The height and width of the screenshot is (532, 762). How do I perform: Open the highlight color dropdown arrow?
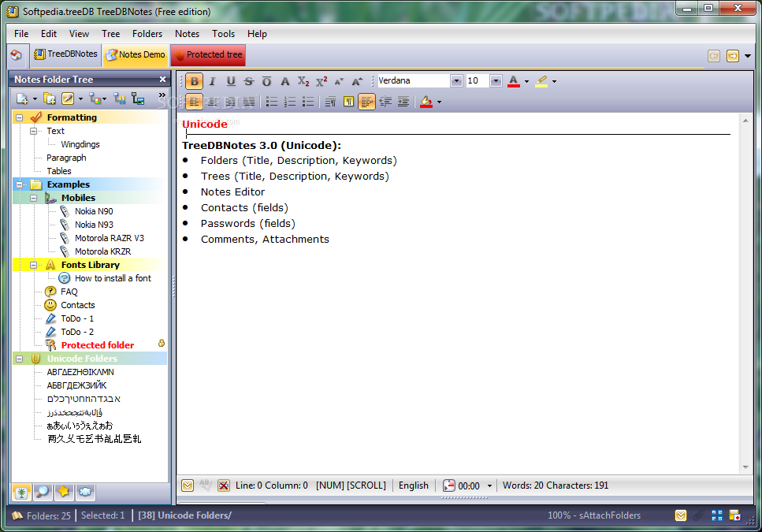pos(554,82)
